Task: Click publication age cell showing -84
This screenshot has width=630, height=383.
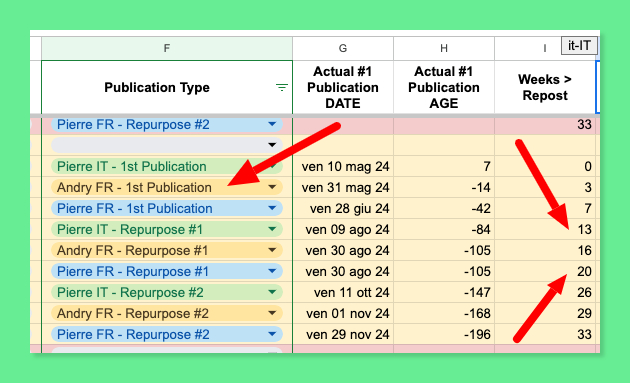Action: pyautogui.click(x=444, y=229)
